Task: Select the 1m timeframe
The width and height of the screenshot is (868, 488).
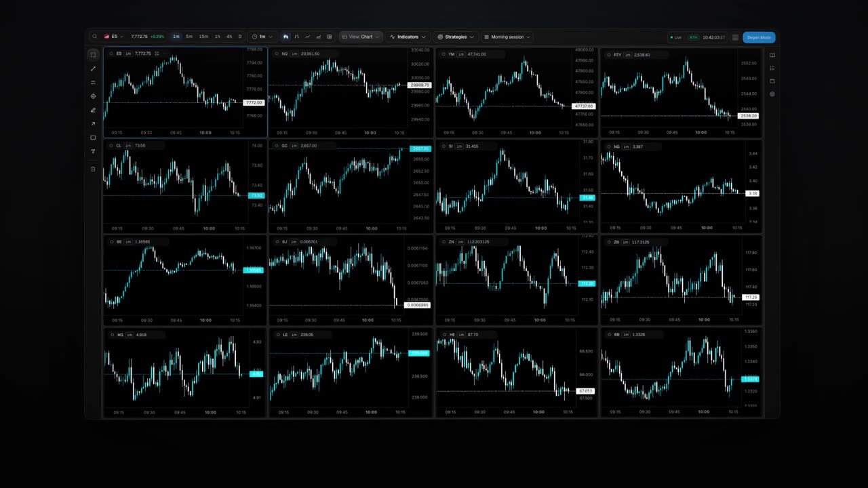Action: point(176,37)
